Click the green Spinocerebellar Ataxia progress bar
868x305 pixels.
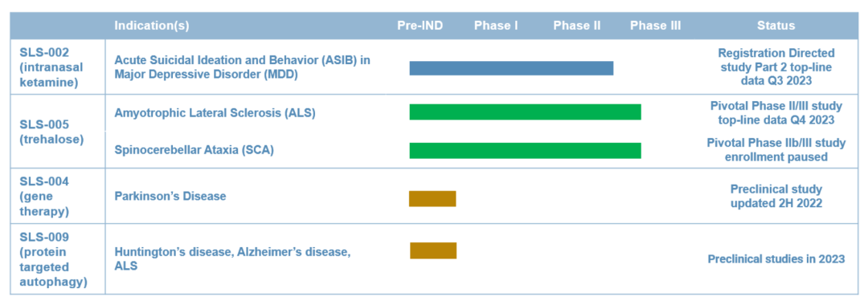(x=526, y=150)
